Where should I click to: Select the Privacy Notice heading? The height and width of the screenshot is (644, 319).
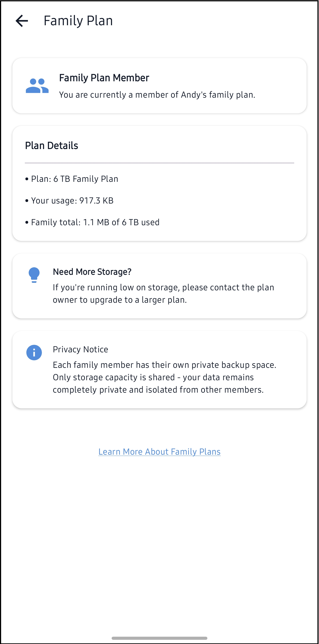pos(80,349)
